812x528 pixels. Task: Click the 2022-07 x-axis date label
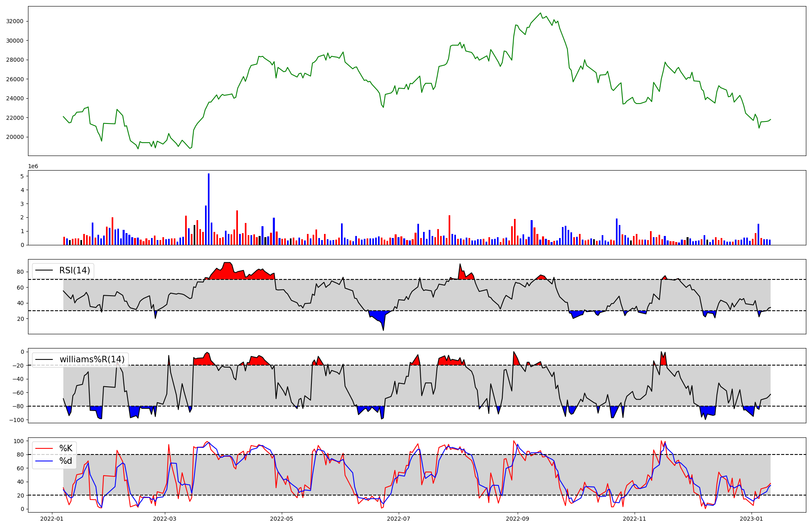399,519
